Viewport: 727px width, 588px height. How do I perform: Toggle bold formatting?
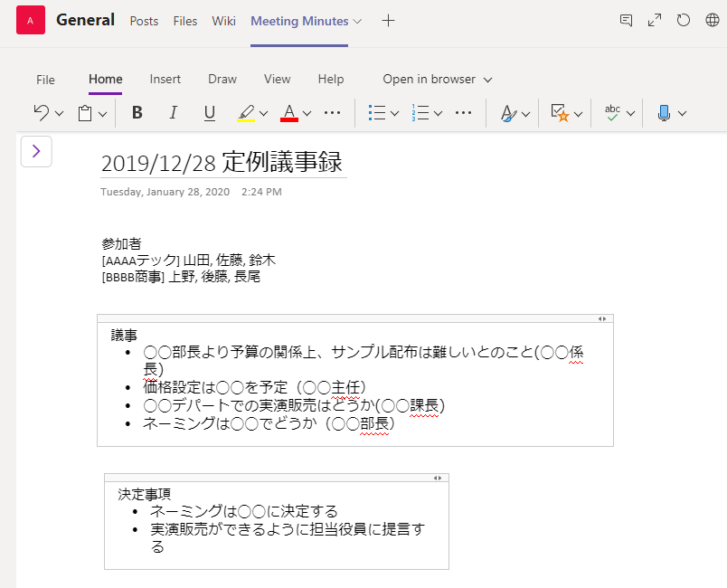pos(137,113)
